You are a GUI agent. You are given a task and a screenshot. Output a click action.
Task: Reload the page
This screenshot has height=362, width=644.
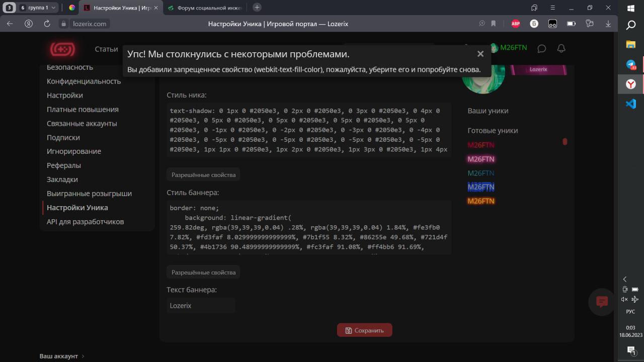tap(47, 24)
